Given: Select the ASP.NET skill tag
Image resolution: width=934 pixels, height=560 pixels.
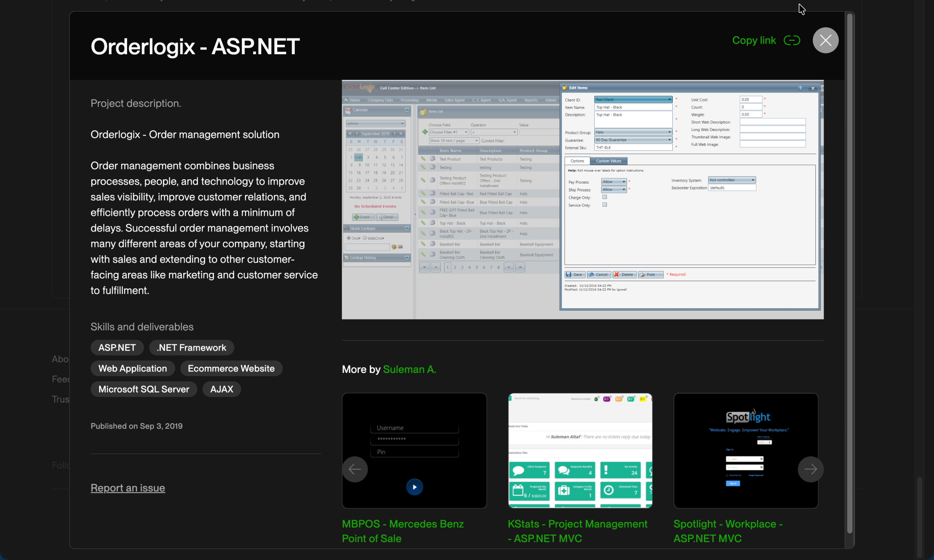Looking at the screenshot, I should pyautogui.click(x=117, y=348).
